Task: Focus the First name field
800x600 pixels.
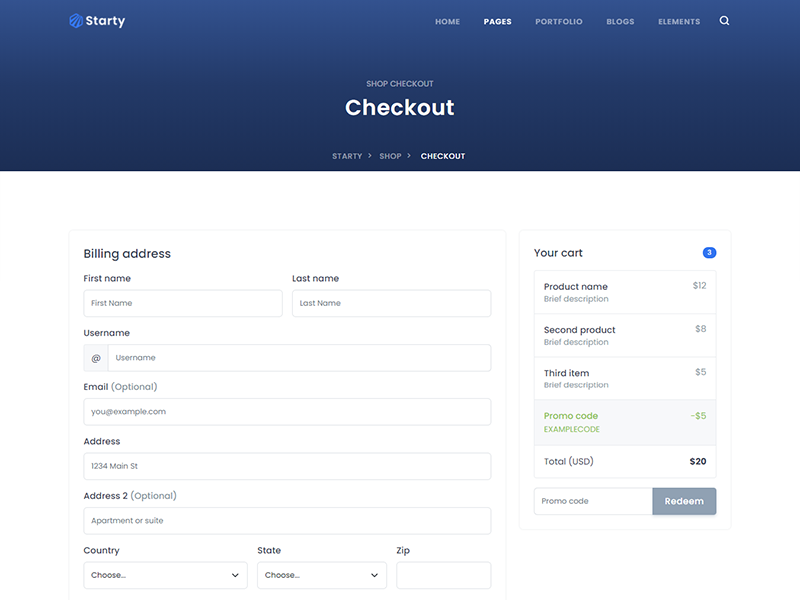Action: [183, 303]
